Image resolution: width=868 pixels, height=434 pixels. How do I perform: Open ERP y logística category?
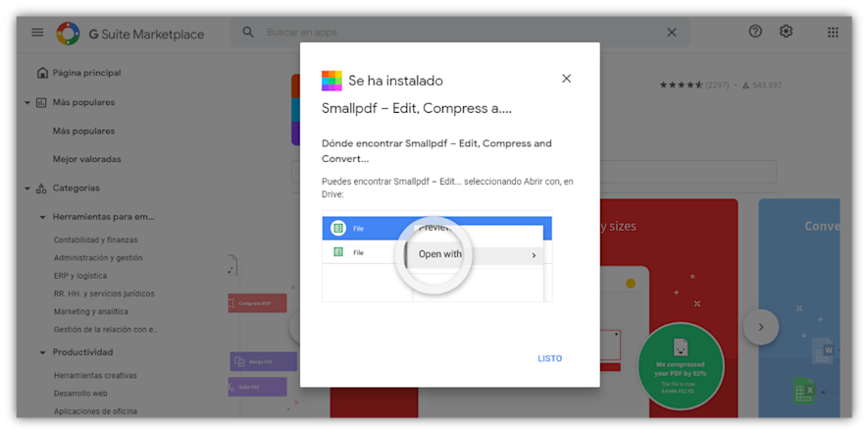(x=80, y=276)
